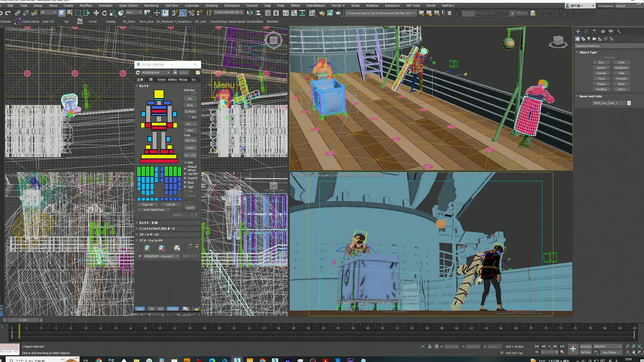Image resolution: width=644 pixels, height=362 pixels.
Task: Toggle the Angle Snap icon
Action: 183,13
